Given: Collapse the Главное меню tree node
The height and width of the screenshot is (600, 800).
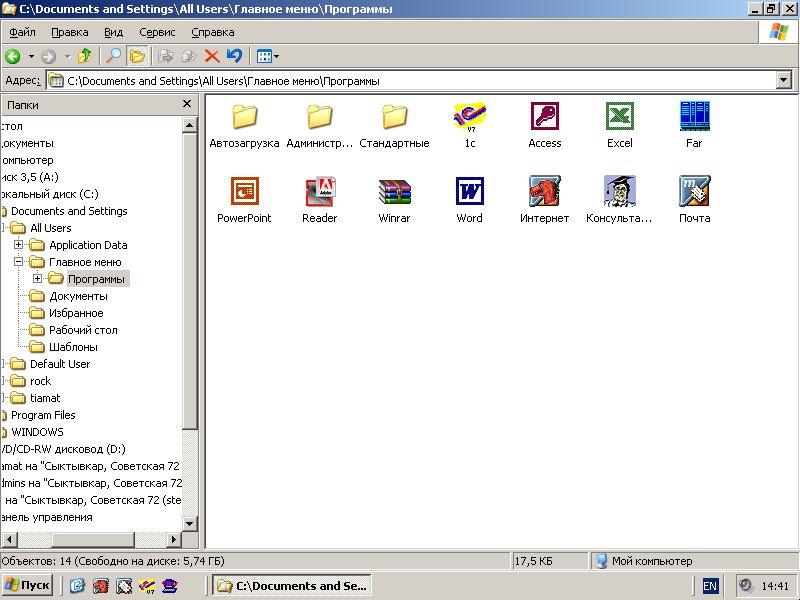Looking at the screenshot, I should (19, 262).
